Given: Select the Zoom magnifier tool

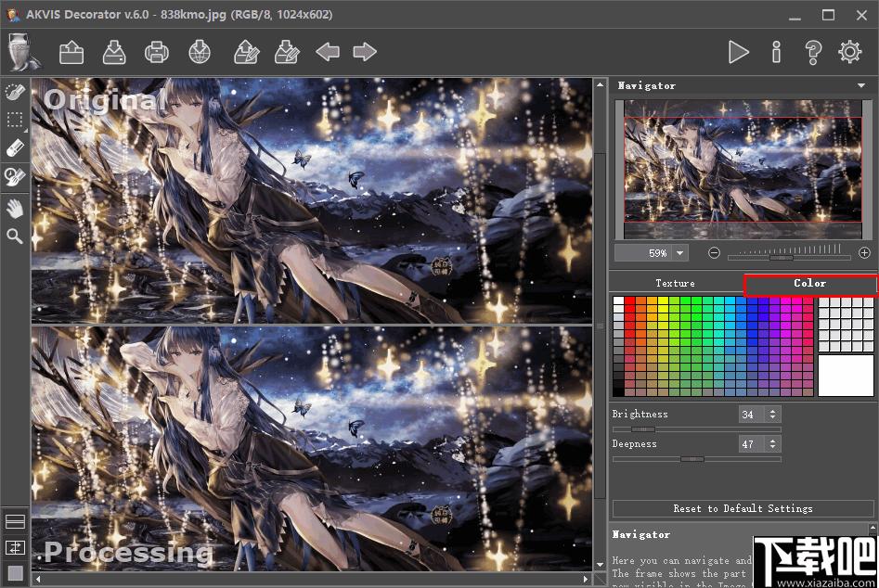Looking at the screenshot, I should (15, 236).
